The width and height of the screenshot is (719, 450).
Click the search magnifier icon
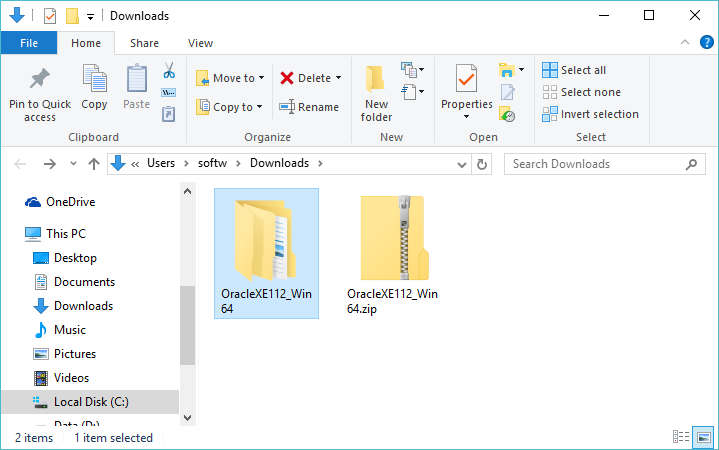pyautogui.click(x=691, y=164)
